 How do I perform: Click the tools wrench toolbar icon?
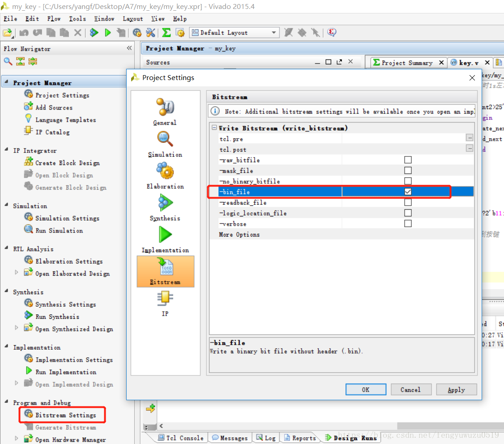tap(150, 33)
